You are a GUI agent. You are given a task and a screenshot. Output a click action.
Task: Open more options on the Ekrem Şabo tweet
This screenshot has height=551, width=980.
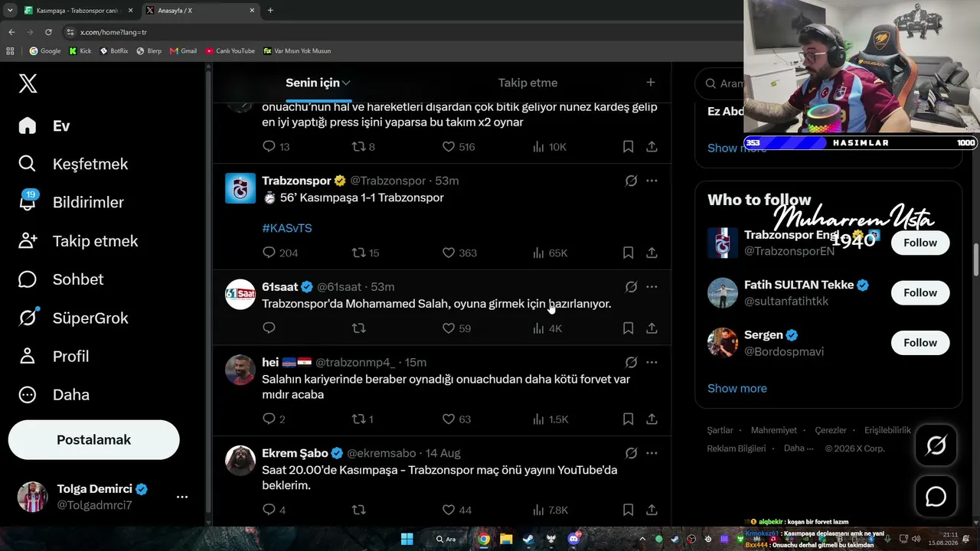[x=652, y=453]
